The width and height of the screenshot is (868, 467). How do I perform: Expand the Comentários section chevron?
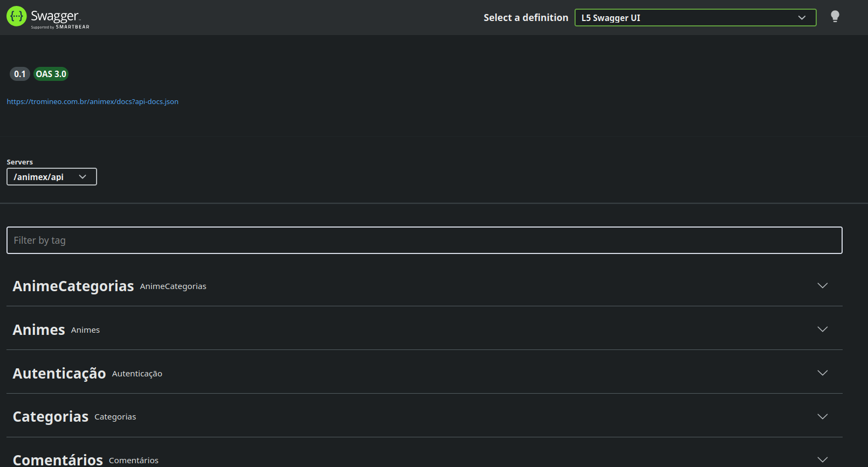pos(822,459)
